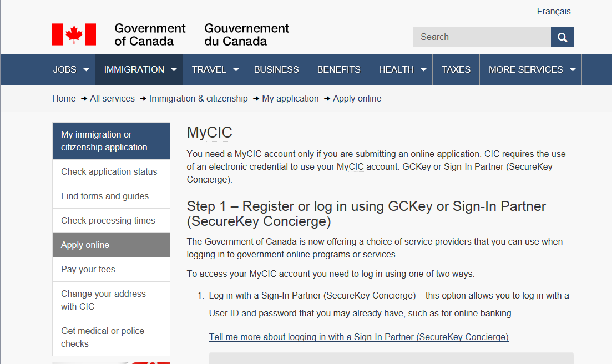Viewport: 612px width, 364px height.
Task: Go to Home breadcrumb
Action: click(64, 98)
